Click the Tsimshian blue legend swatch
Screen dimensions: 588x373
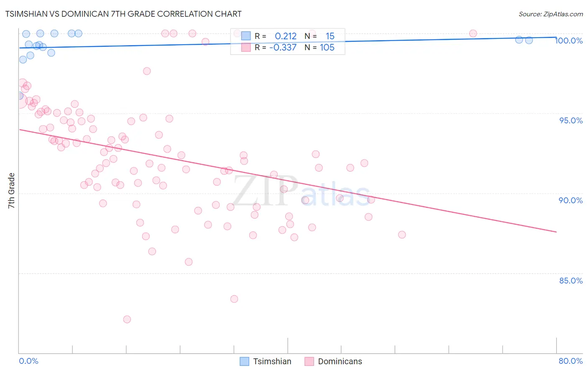tap(245, 361)
